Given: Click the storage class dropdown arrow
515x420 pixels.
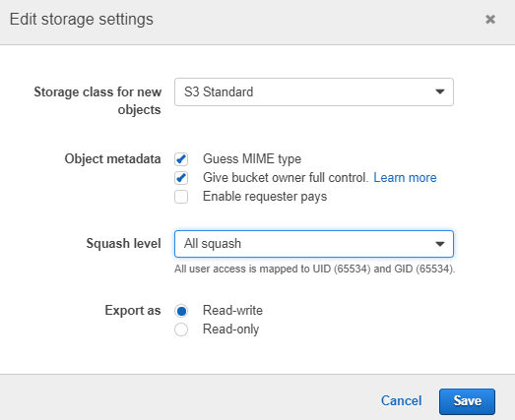Looking at the screenshot, I should pos(440,91).
